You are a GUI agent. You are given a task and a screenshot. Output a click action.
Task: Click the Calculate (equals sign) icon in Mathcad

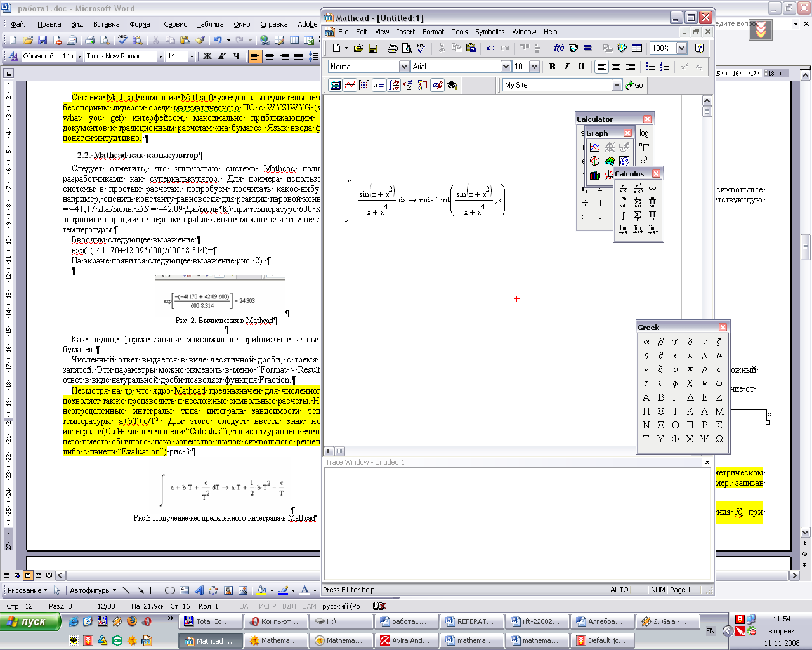(x=588, y=48)
